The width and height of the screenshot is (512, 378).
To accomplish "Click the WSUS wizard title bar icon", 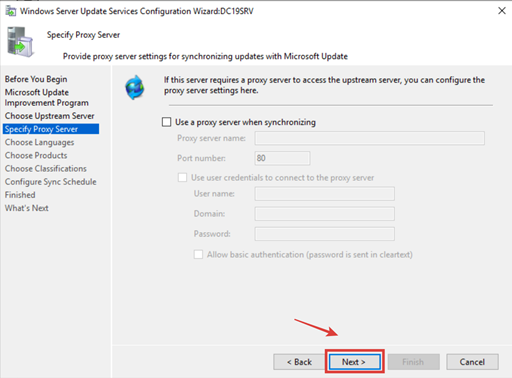I will 10,11.
